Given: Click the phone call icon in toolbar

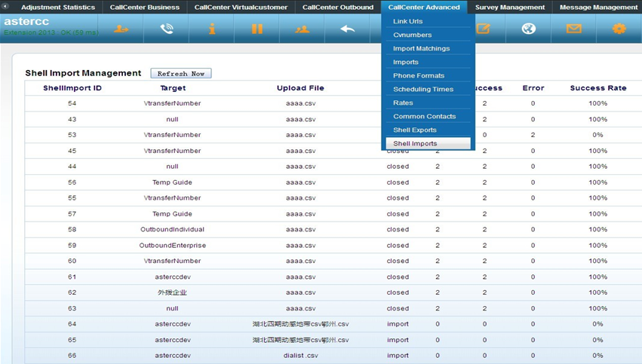Looking at the screenshot, I should click(167, 29).
